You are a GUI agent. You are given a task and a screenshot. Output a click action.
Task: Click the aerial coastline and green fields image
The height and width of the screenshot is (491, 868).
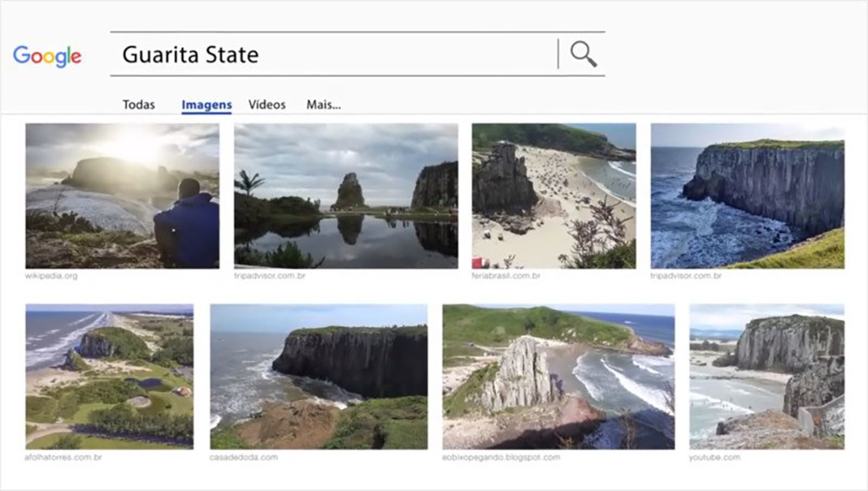click(x=109, y=376)
